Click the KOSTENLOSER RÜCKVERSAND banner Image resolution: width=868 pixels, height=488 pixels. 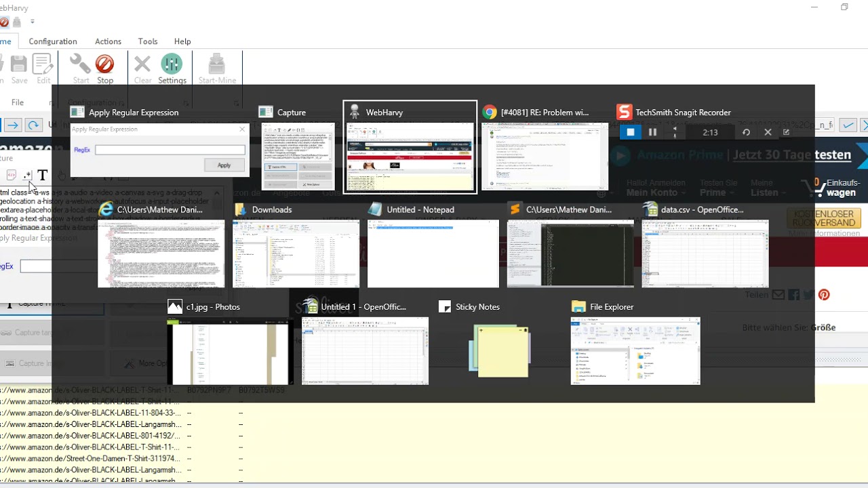click(823, 218)
